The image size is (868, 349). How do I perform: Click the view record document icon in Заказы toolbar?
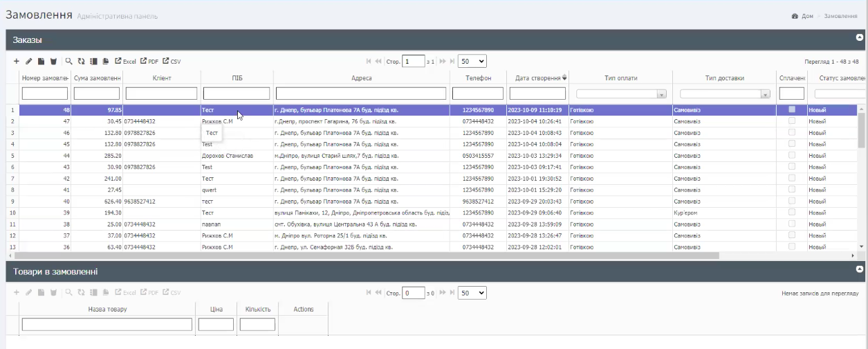[x=41, y=61]
